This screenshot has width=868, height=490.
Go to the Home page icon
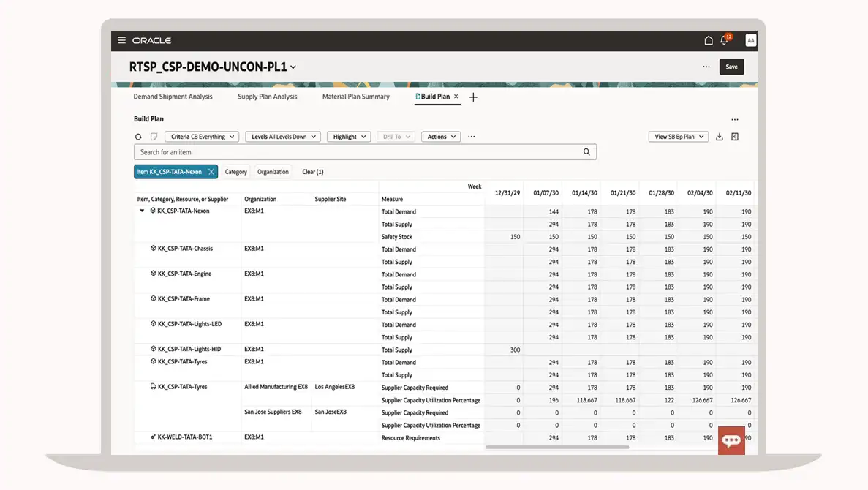(x=708, y=41)
